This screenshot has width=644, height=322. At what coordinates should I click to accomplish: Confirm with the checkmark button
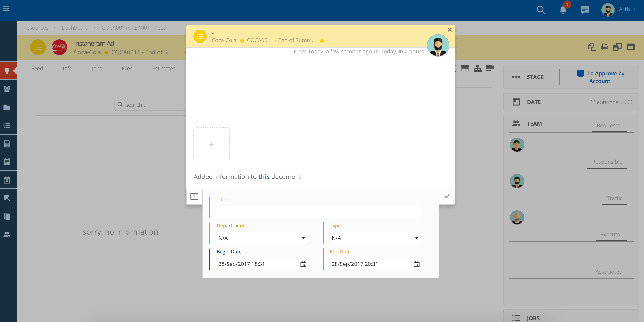pos(447,196)
